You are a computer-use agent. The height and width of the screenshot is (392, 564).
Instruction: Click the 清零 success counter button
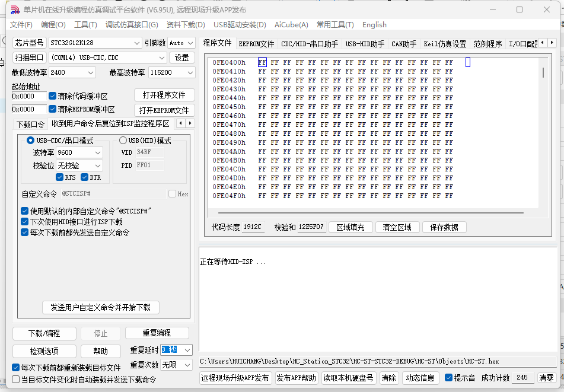547,378
